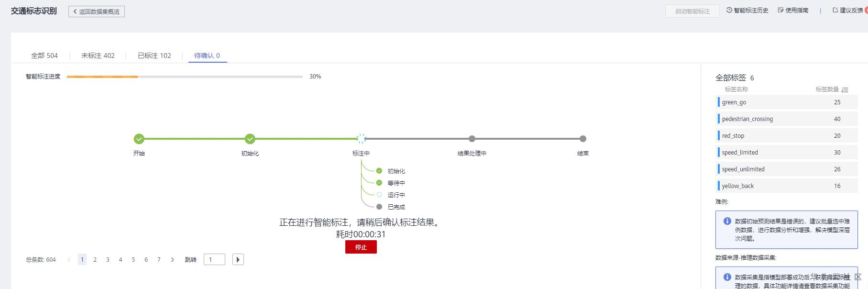Screen dimensions: 868x289
Task: Click the 全部标签 6 heading
Action: tap(735, 78)
